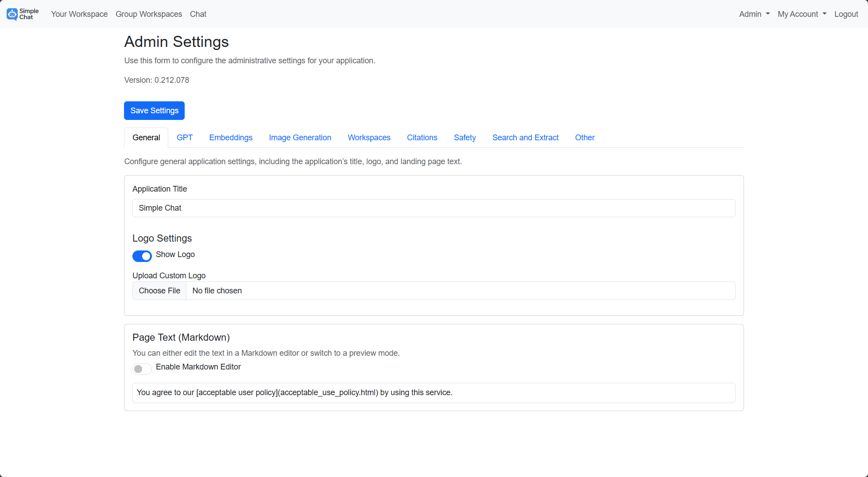The width and height of the screenshot is (868, 477).
Task: Click inside the Application Title field
Action: tap(433, 208)
